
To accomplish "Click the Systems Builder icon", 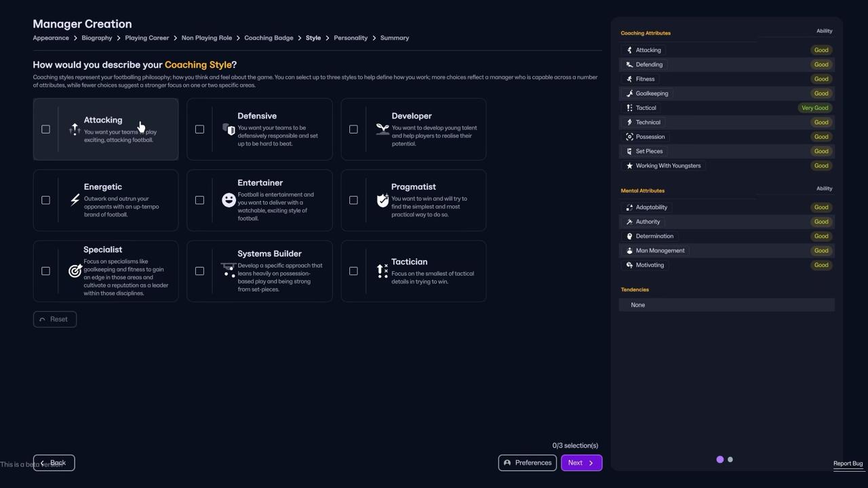I will click(x=229, y=271).
